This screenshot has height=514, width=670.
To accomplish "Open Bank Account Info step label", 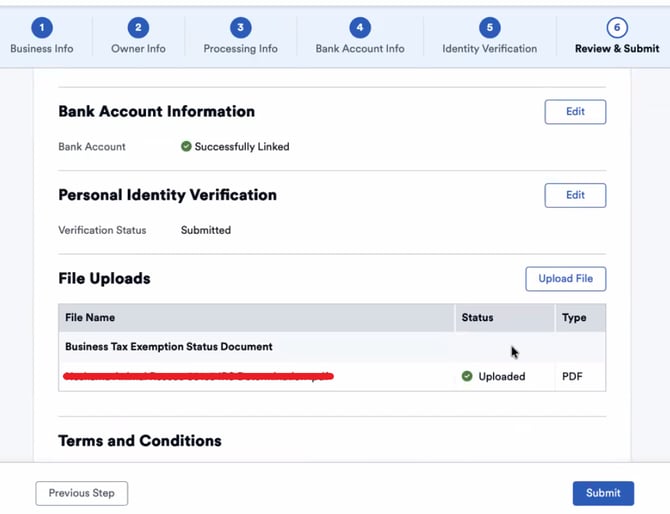I will click(x=360, y=49).
